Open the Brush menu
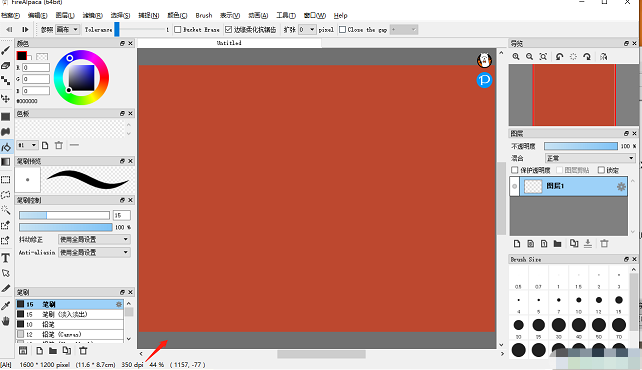 pos(204,16)
